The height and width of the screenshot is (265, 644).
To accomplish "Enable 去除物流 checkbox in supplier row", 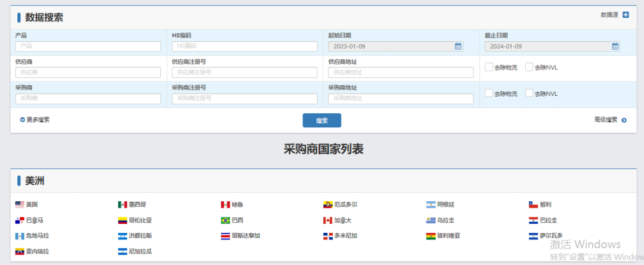I will (x=489, y=67).
